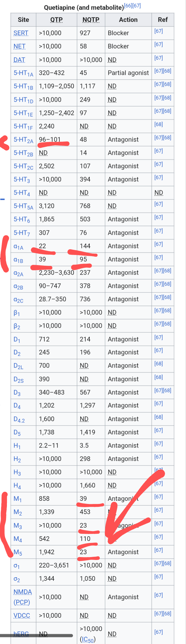Select the '1,050' NQTP value for σ2

pos(87,579)
